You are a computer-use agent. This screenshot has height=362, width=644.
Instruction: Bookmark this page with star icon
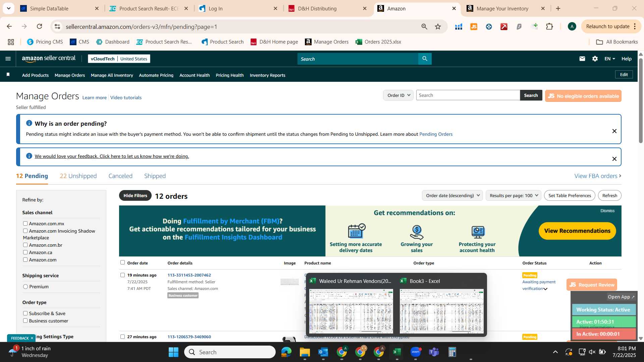pos(438,26)
